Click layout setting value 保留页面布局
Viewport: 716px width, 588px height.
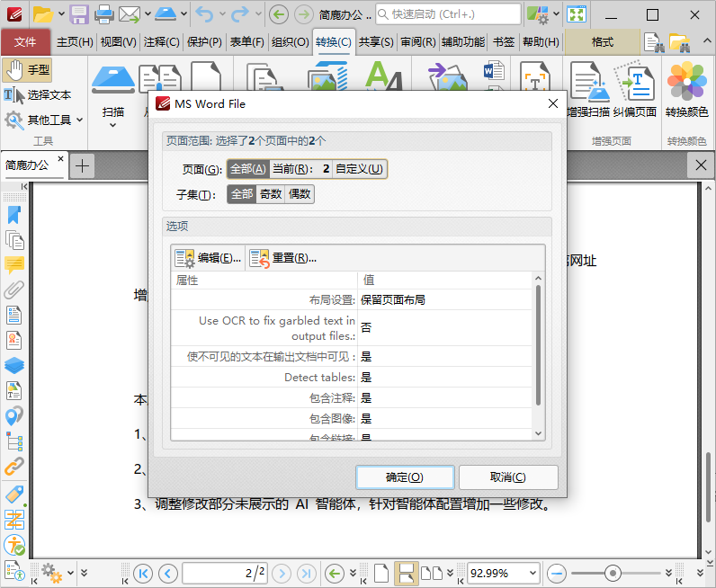point(393,300)
